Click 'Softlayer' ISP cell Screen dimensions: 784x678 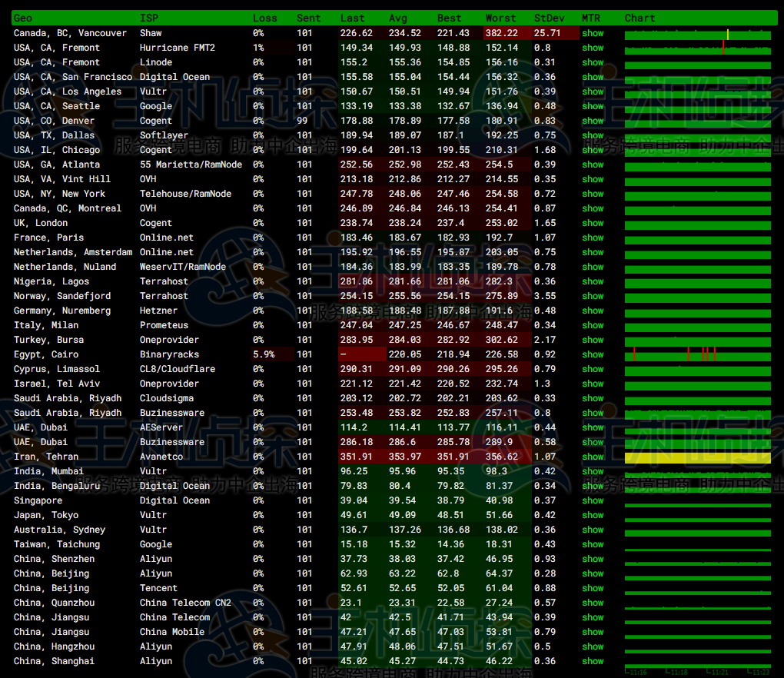pyautogui.click(x=164, y=135)
